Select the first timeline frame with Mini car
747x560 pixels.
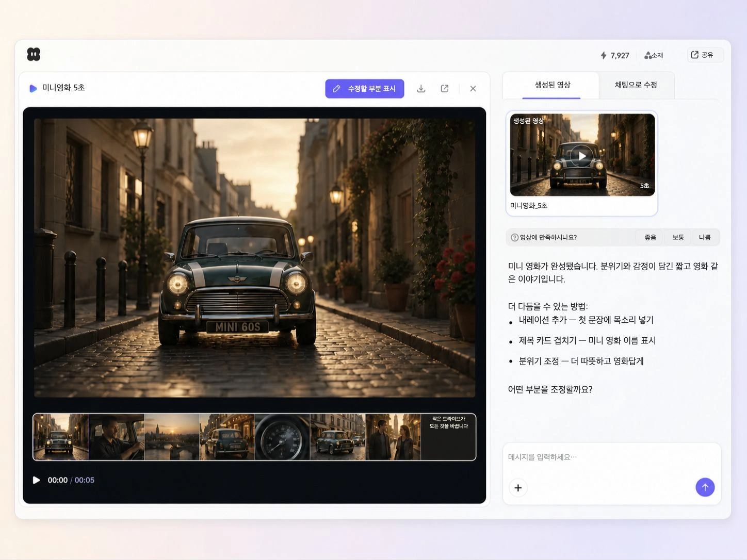click(61, 437)
